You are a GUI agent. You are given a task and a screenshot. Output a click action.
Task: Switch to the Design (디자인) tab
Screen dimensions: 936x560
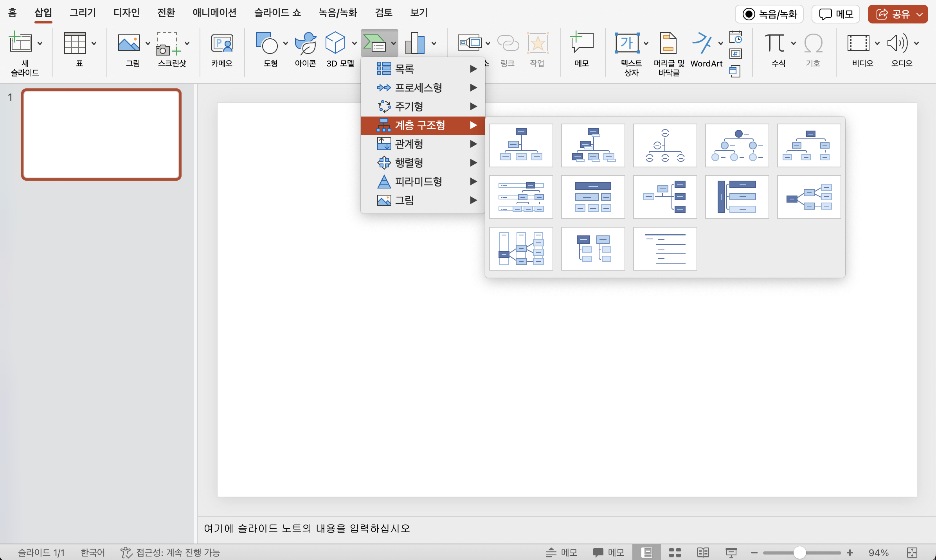click(126, 13)
